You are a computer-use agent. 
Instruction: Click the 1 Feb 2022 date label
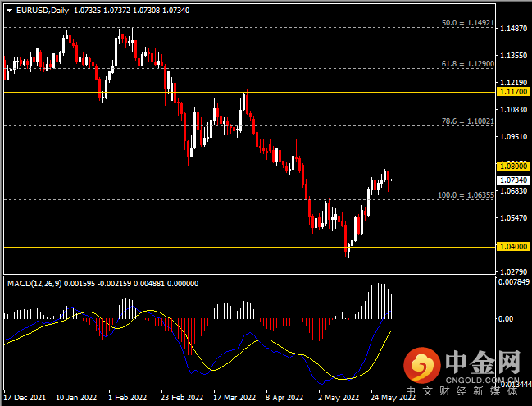(128, 398)
